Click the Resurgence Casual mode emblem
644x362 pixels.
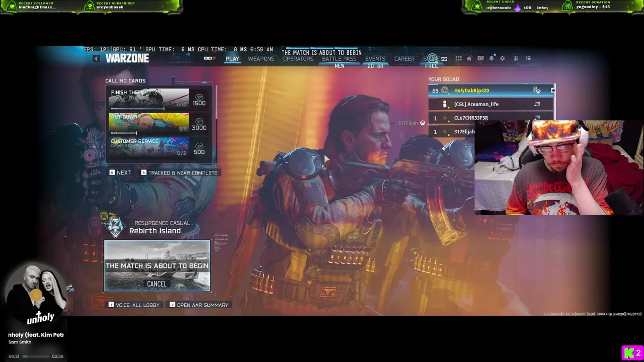pos(115,226)
